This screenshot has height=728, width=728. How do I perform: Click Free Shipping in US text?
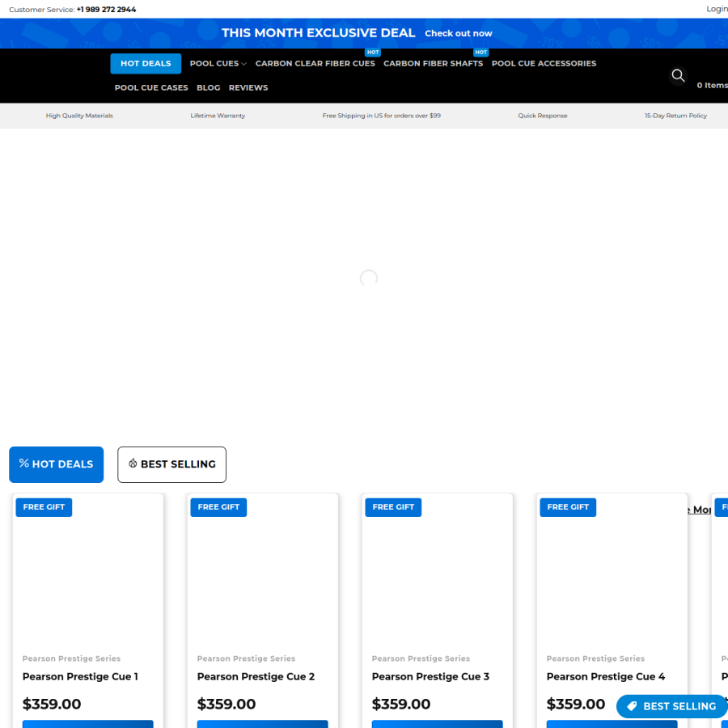point(382,116)
